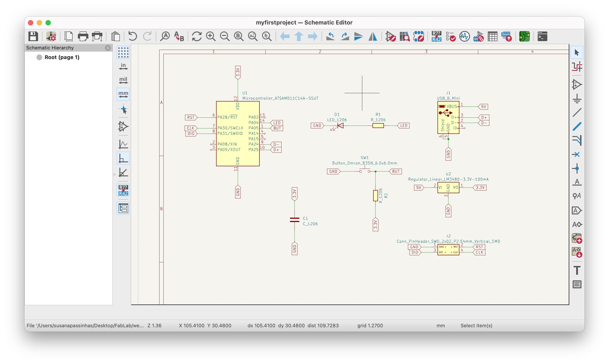The height and width of the screenshot is (364, 609).
Task: Open page settings sheet icon
Action: point(69,36)
